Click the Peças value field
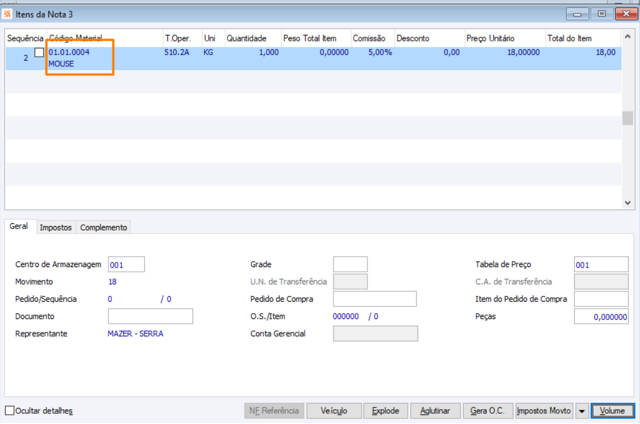 tap(601, 316)
